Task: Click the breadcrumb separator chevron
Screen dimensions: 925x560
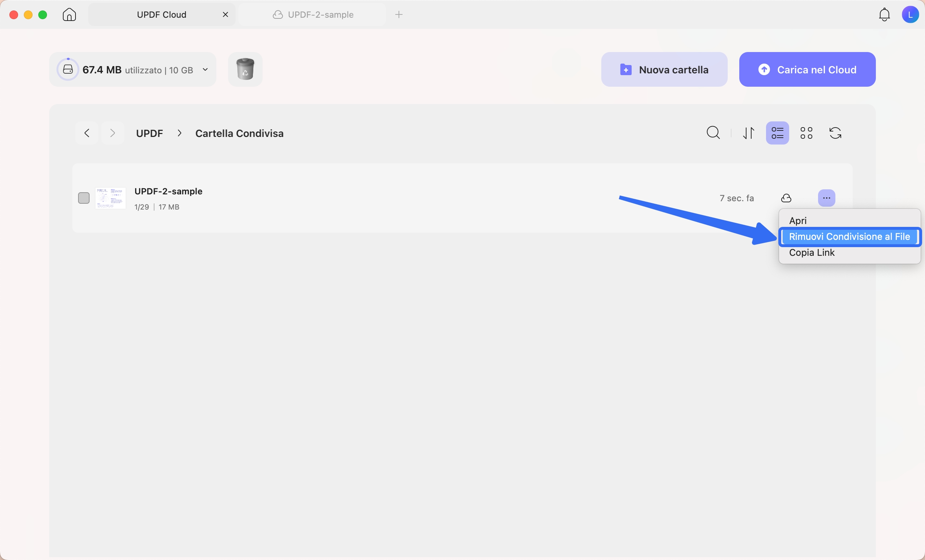Action: click(180, 133)
